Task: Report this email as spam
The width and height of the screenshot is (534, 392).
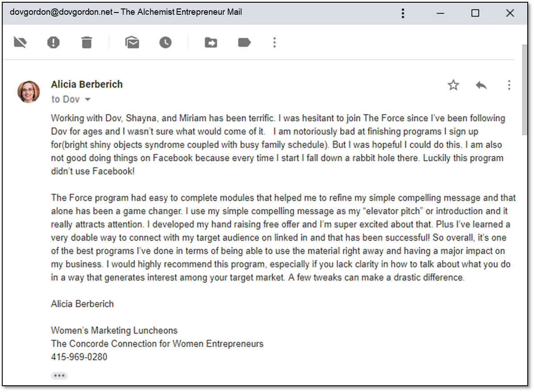Action: pos(54,43)
